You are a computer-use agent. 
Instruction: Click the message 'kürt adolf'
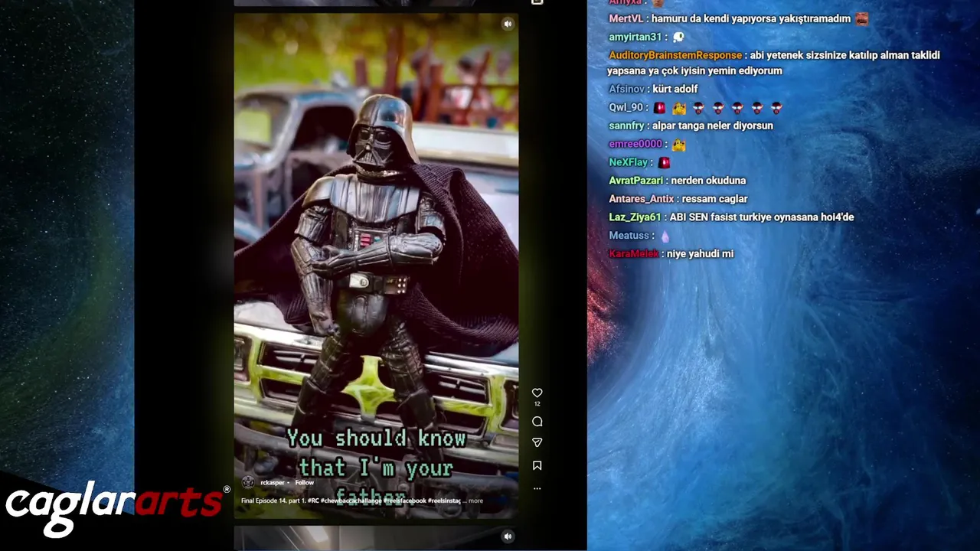675,89
